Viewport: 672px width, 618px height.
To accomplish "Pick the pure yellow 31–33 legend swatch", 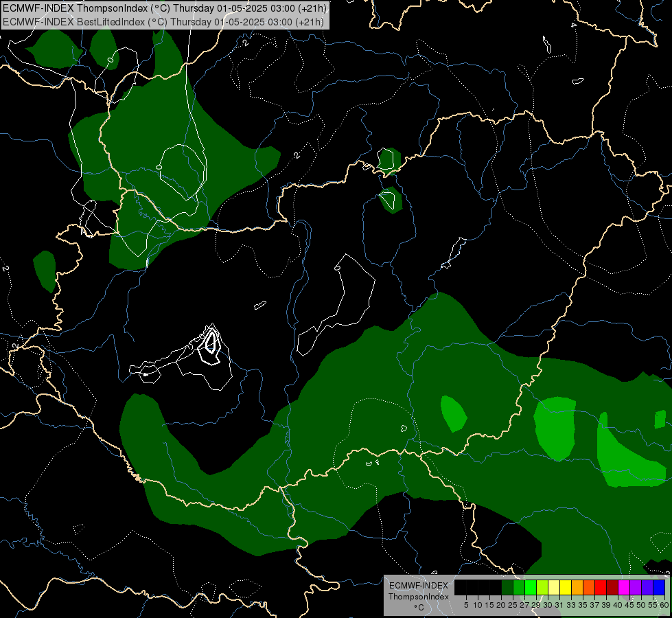I will (x=566, y=587).
